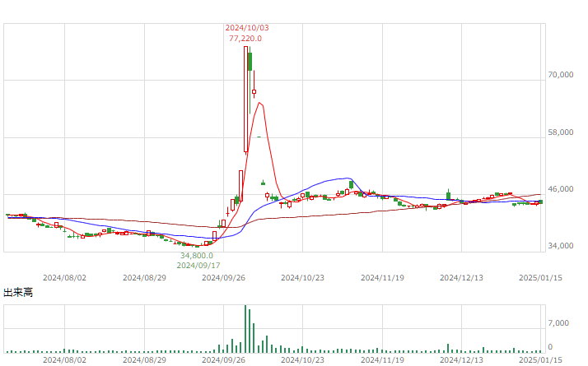Click 2024/12/13 date below the volume chart
588x366 pixels.
(462, 360)
